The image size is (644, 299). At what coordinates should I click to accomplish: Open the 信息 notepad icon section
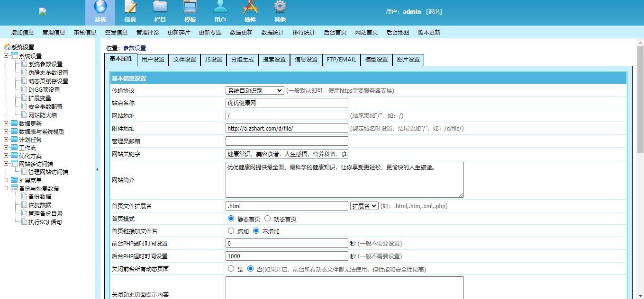click(130, 12)
